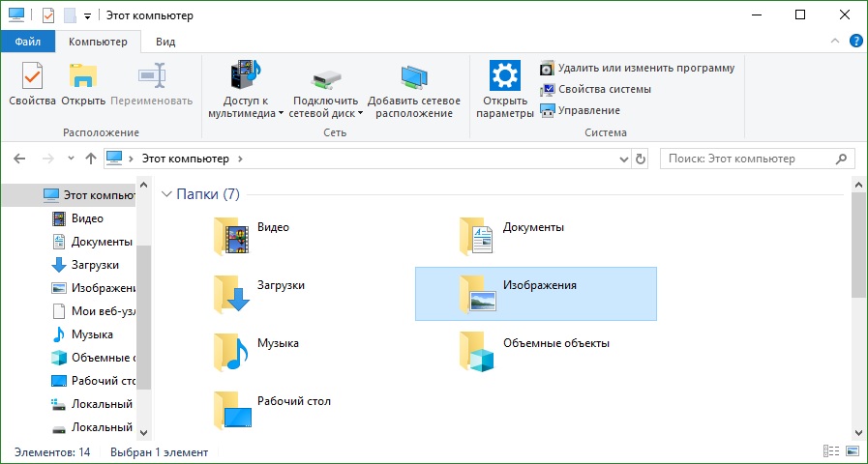Switch to details view in status bar
868x464 pixels.
pyautogui.click(x=830, y=451)
